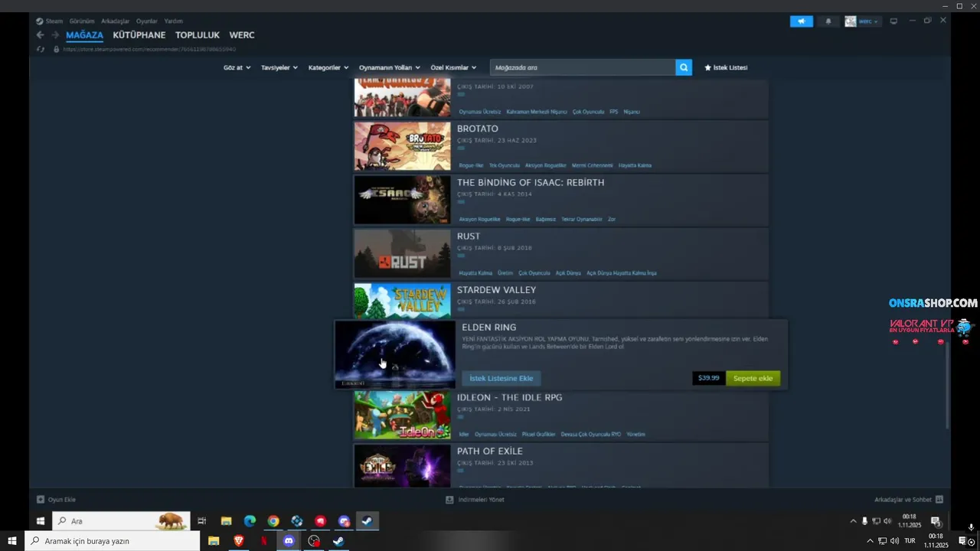
Task: Open the Steam menu
Action: (50, 21)
